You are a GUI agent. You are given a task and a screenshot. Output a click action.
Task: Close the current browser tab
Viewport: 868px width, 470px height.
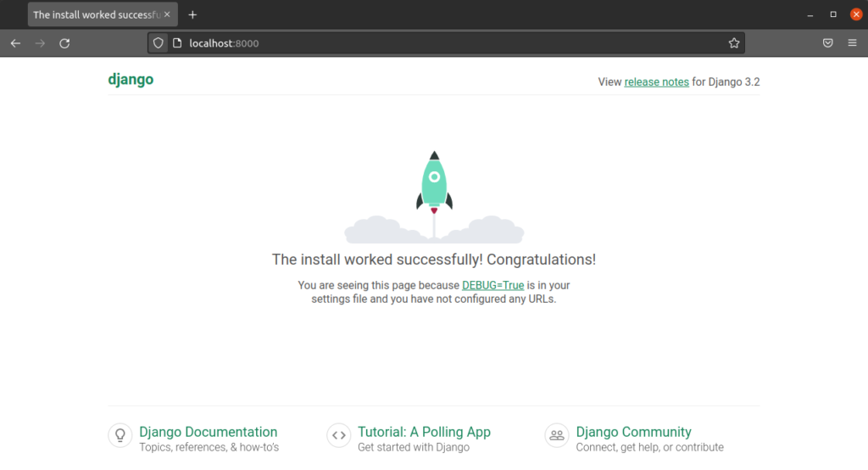coord(169,14)
